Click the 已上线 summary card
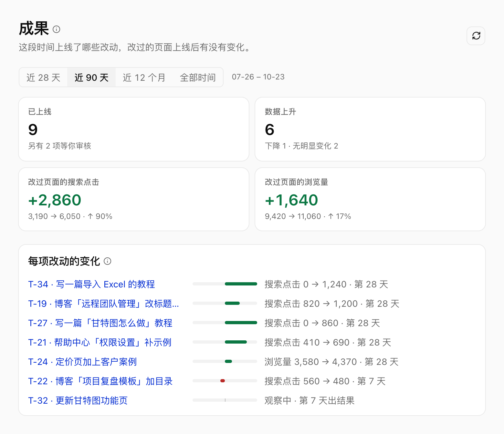This screenshot has width=504, height=434. [x=134, y=129]
